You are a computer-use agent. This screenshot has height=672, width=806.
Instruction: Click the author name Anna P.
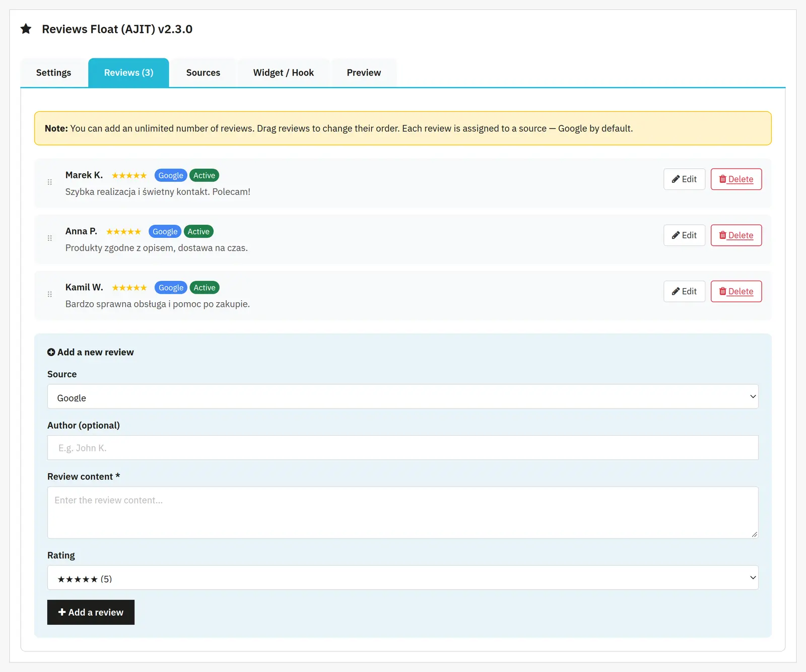click(x=81, y=231)
